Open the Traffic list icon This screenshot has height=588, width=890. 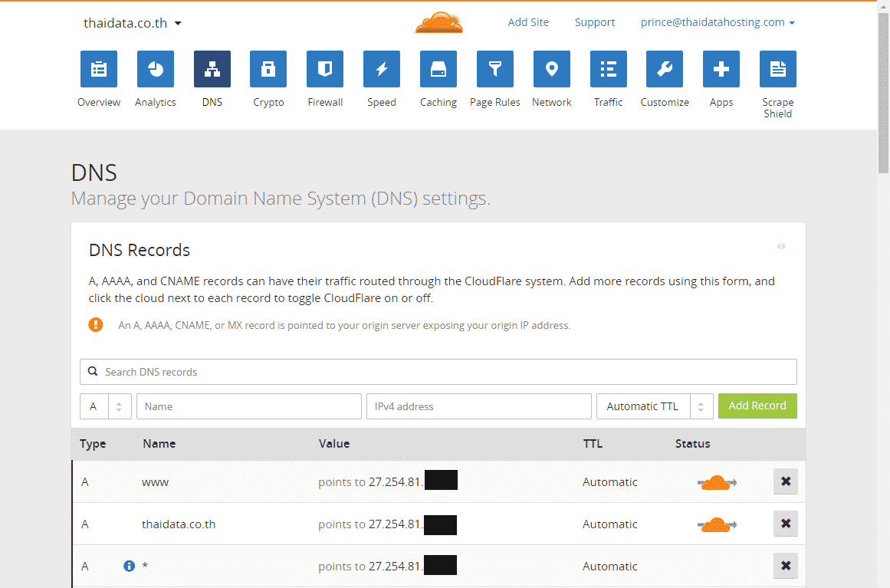click(609, 69)
